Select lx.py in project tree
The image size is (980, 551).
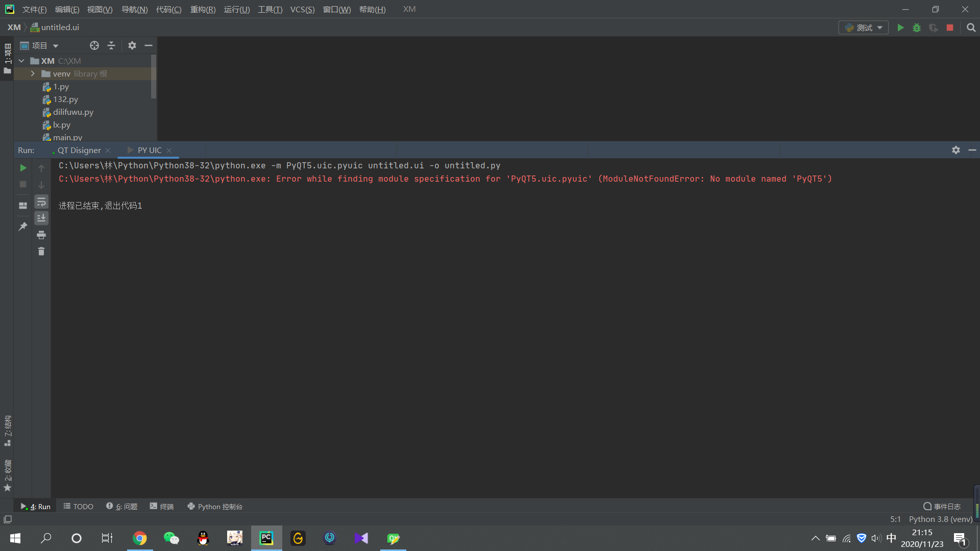(62, 125)
